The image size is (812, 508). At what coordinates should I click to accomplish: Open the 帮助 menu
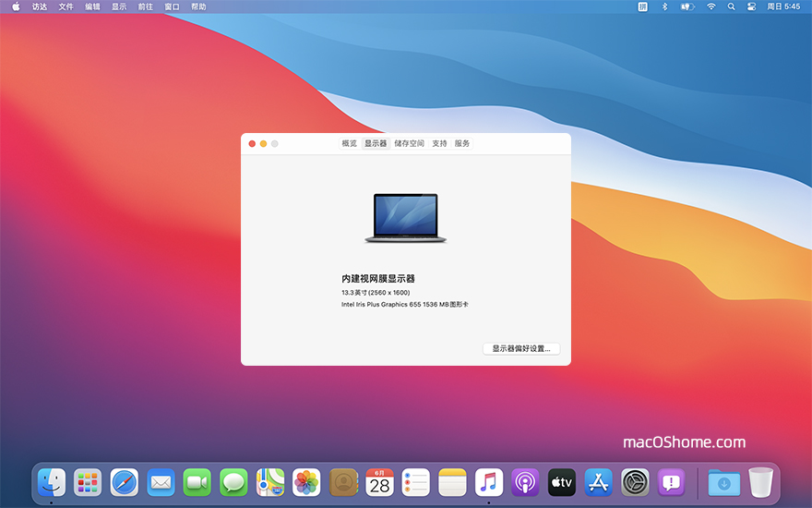coord(199,6)
